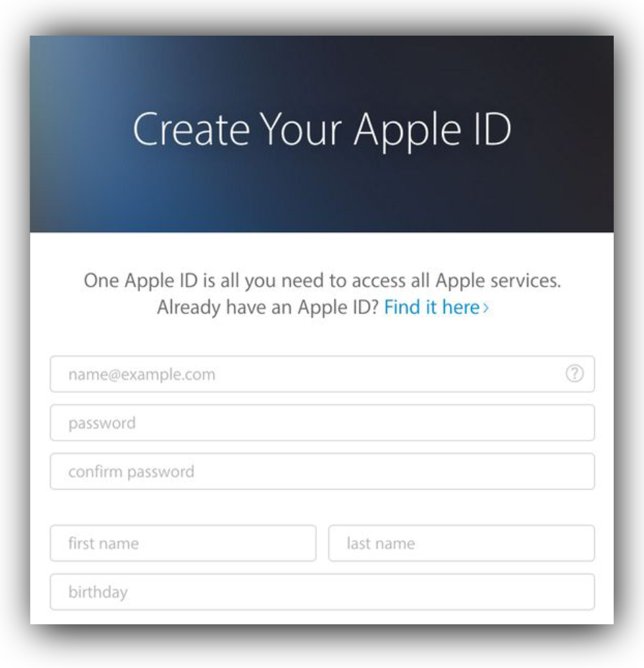This screenshot has height=668, width=644.
Task: Open the birthday field
Action: click(x=322, y=592)
